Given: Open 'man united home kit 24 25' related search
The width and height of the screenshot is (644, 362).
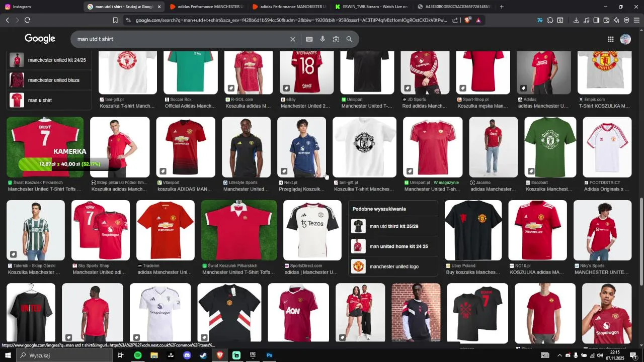Looking at the screenshot, I should click(393, 246).
